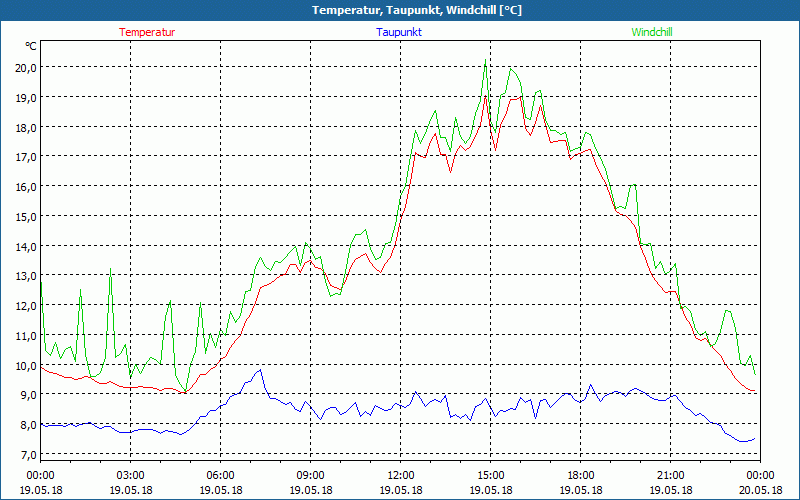Image resolution: width=800 pixels, height=500 pixels.
Task: Click the 03:00 time axis label
Action: pyautogui.click(x=131, y=476)
